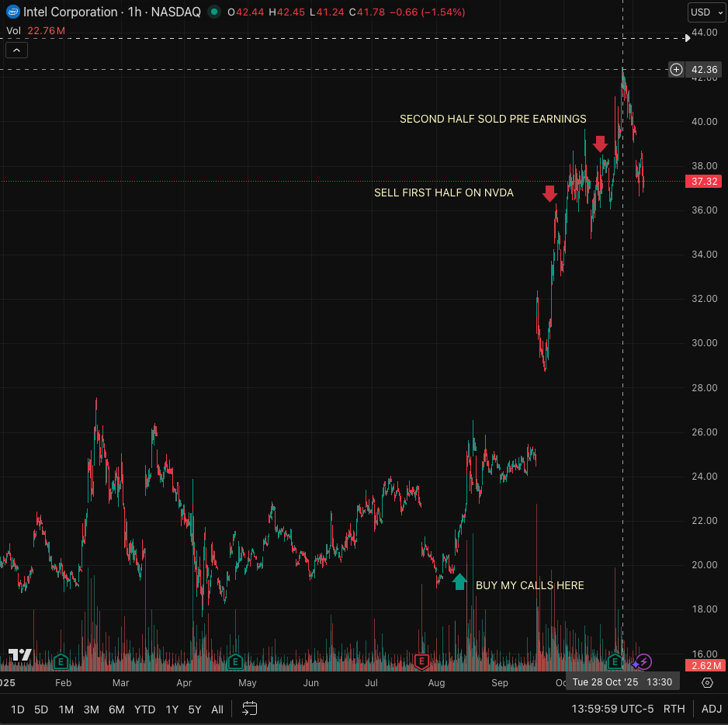
Task: Click the green market status dot
Action: pyautogui.click(x=214, y=12)
